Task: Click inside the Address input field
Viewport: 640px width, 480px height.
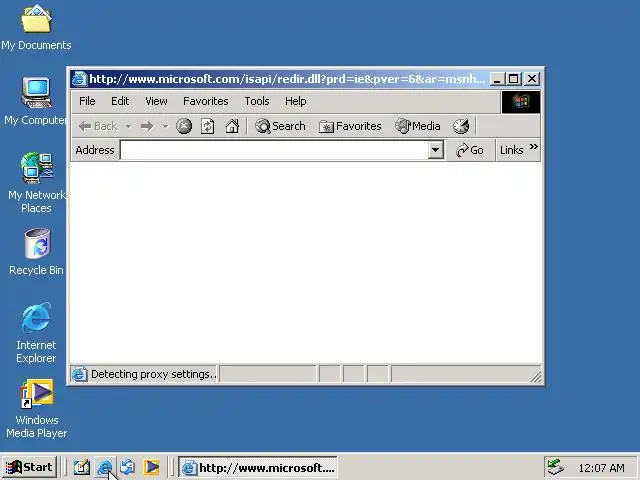Action: point(274,150)
